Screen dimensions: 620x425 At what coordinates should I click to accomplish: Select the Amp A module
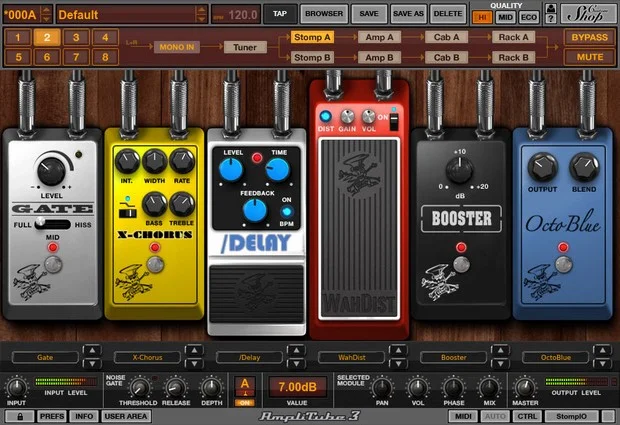tap(380, 37)
